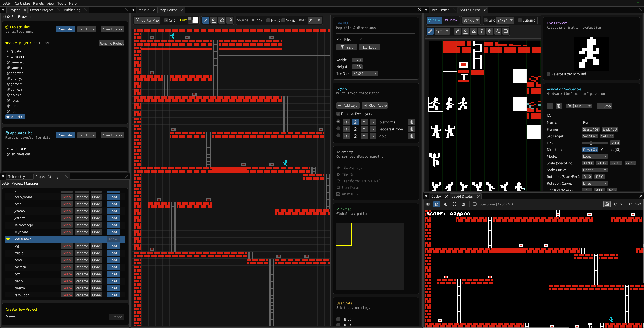Open the Tools menu
The image size is (644, 328).
pos(61,3)
